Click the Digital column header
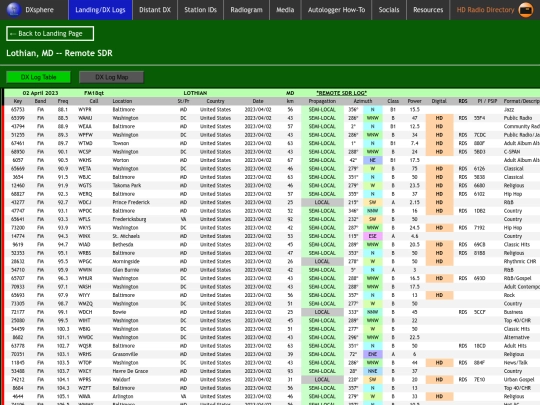 [439, 101]
